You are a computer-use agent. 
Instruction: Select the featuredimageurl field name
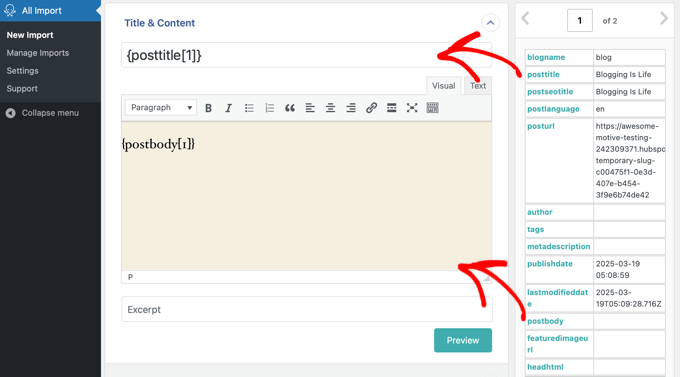pos(557,344)
